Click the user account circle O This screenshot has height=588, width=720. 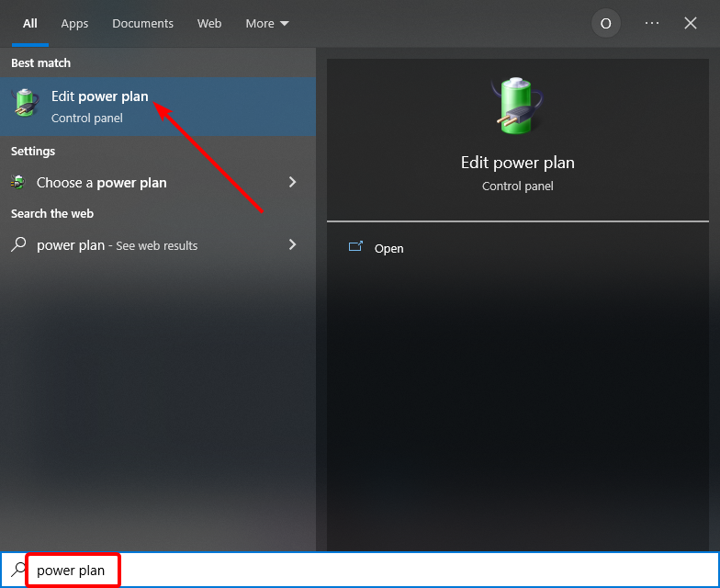(x=606, y=24)
